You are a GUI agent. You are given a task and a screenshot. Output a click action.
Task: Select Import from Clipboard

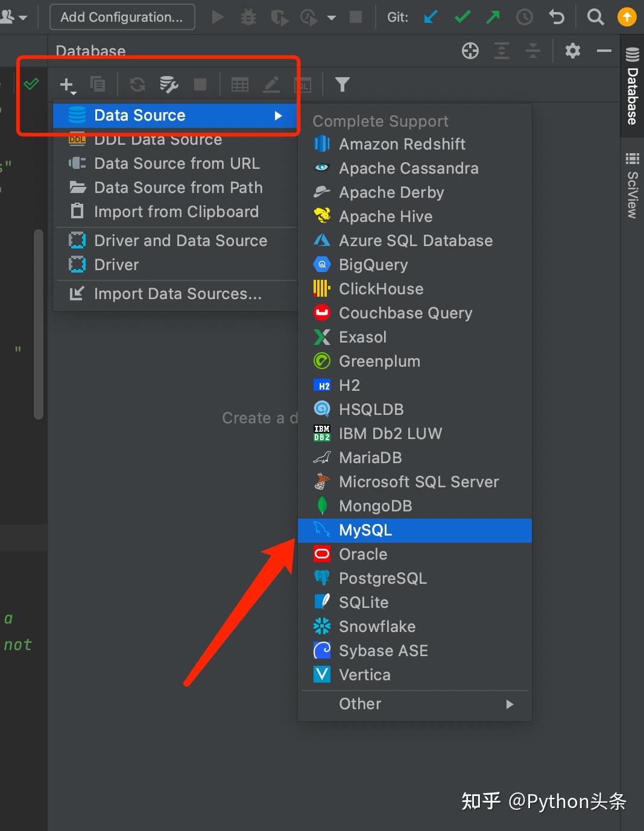pos(175,212)
